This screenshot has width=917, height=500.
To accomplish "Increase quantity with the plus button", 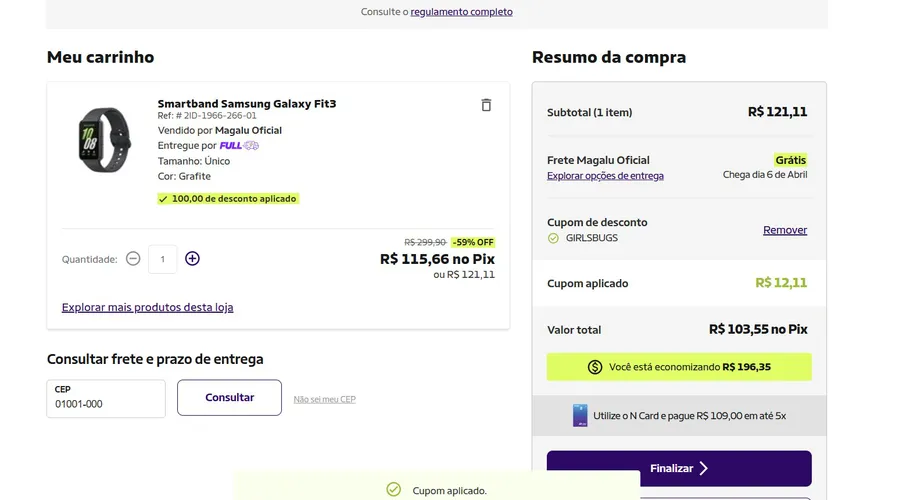I will (x=192, y=258).
